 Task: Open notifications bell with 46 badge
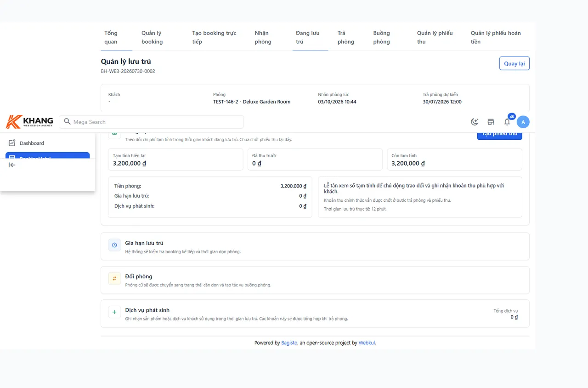tap(507, 121)
